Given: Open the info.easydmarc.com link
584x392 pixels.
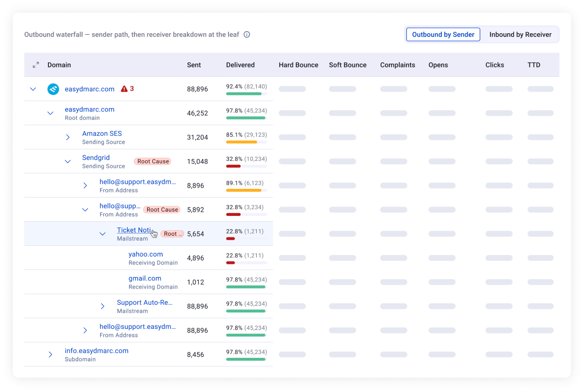Looking at the screenshot, I should click(x=97, y=351).
